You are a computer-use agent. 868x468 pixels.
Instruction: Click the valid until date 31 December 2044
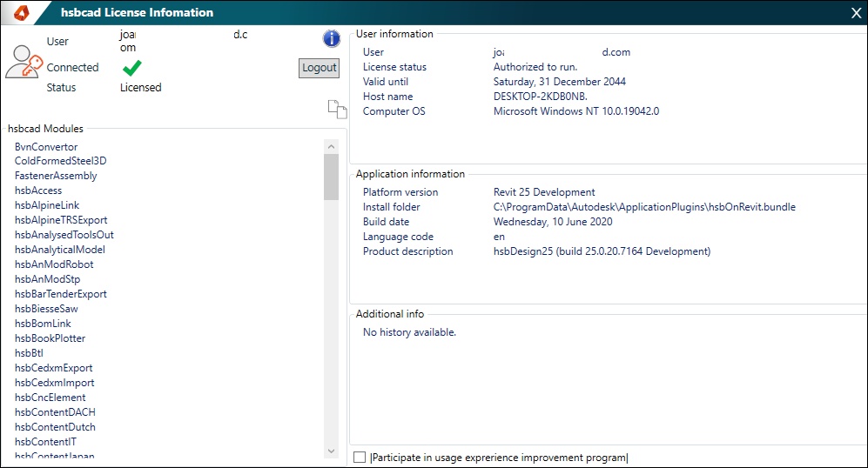pos(560,82)
